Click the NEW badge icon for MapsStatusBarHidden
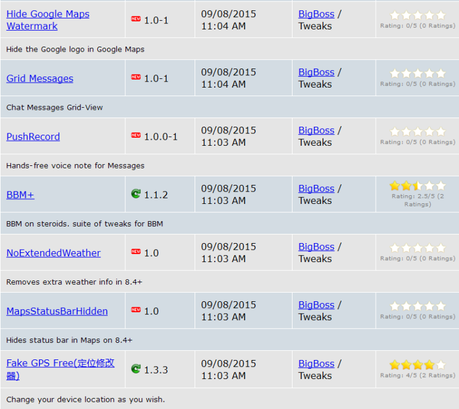 point(136,310)
